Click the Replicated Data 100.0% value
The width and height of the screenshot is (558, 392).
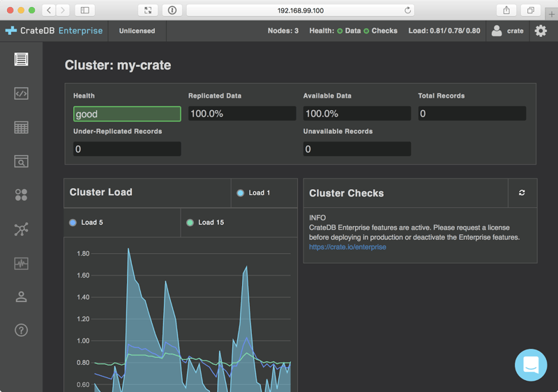242,114
